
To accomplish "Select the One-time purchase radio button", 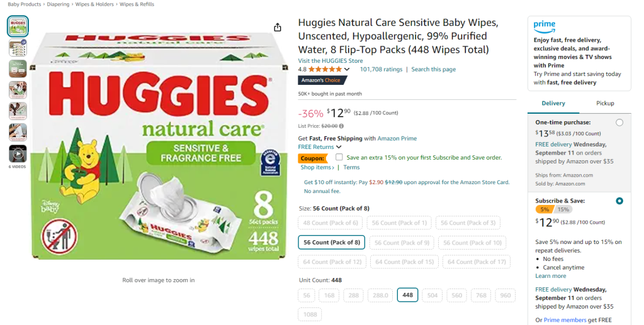I will pyautogui.click(x=619, y=123).
